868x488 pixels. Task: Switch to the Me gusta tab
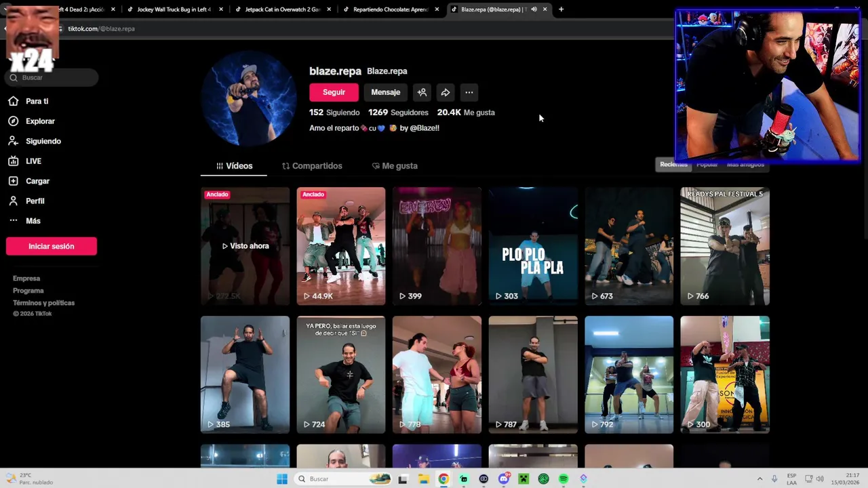point(395,166)
